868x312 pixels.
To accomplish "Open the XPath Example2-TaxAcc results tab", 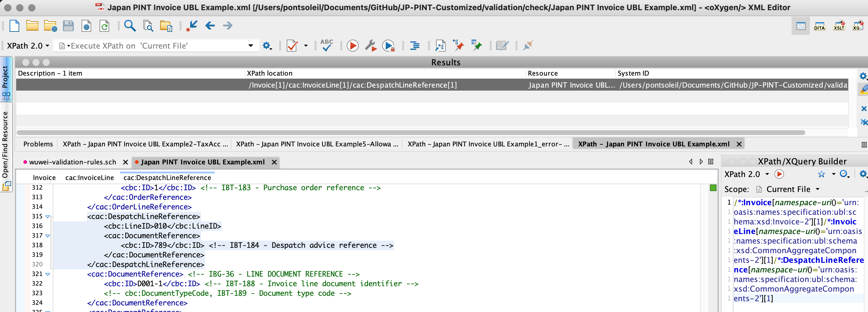I will pos(145,144).
